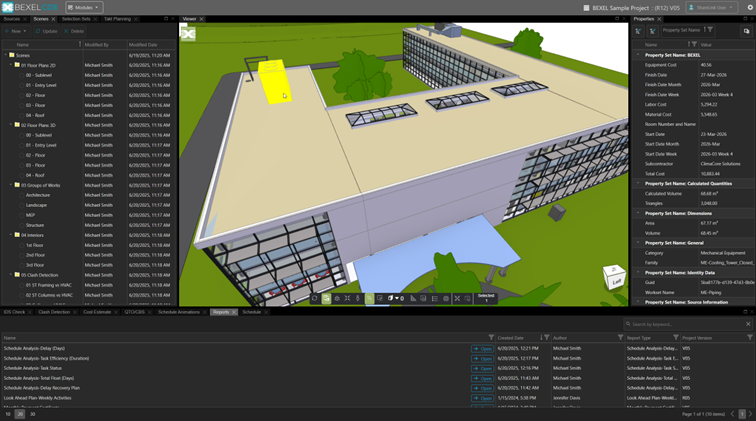Click the Update scene toolbar button

46,31
